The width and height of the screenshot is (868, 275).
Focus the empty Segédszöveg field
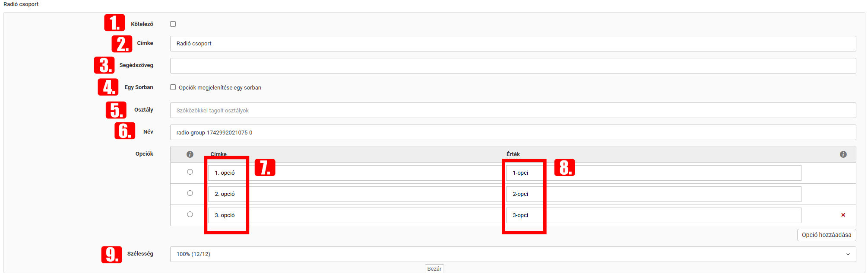(512, 66)
